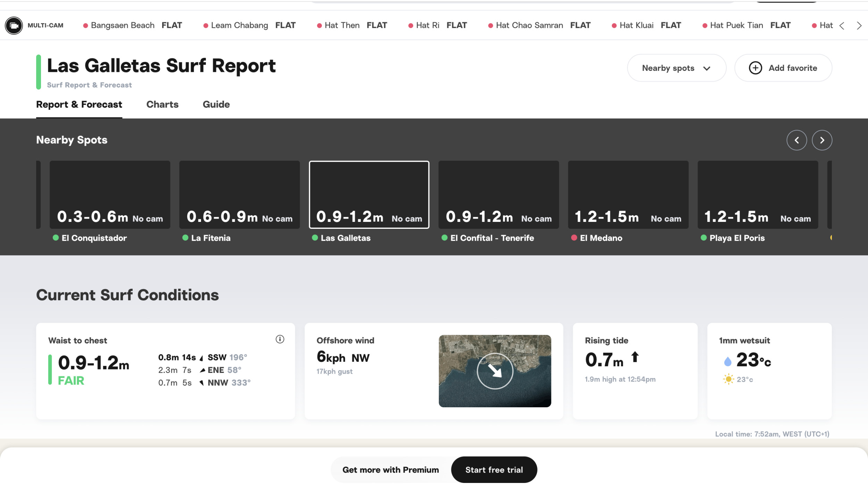
Task: Open the Hat Chao Samran cam link
Action: (x=529, y=25)
